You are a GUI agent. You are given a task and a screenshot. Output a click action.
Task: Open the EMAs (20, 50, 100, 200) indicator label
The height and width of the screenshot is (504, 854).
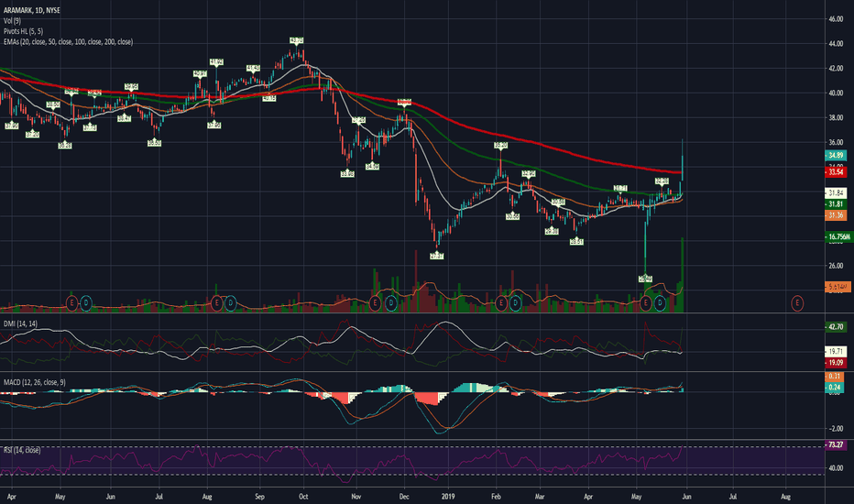coord(68,42)
